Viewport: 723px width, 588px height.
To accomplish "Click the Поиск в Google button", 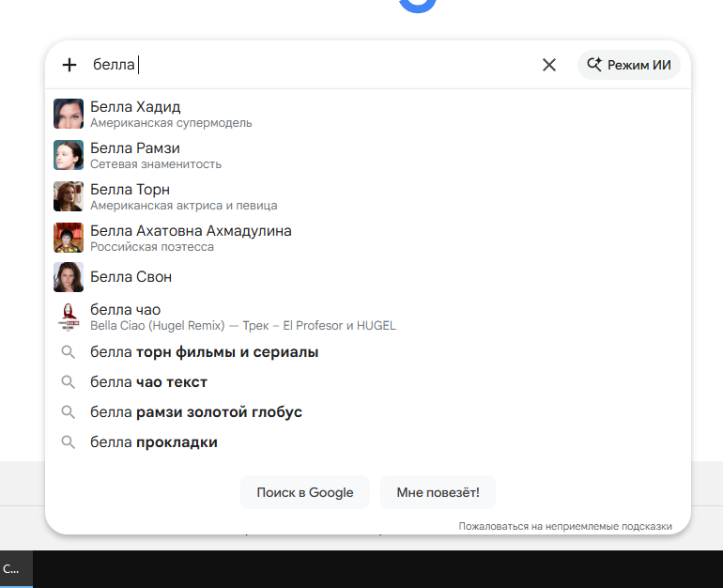I will (305, 492).
